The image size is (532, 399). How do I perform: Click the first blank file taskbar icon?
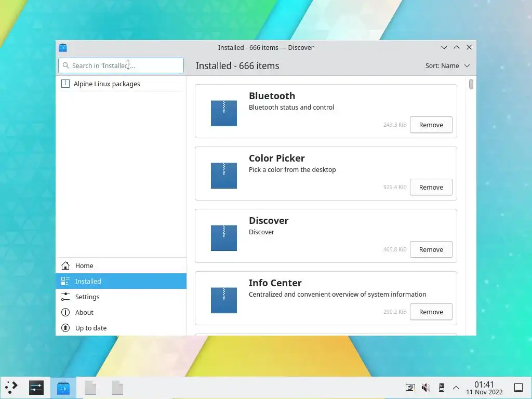[90, 388]
